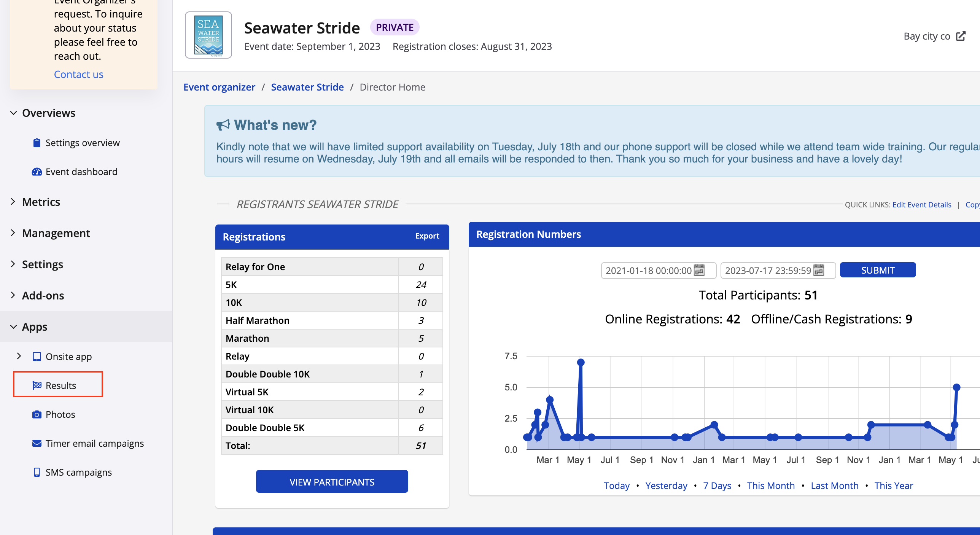Click the SMS campaigns phone icon

coord(37,472)
